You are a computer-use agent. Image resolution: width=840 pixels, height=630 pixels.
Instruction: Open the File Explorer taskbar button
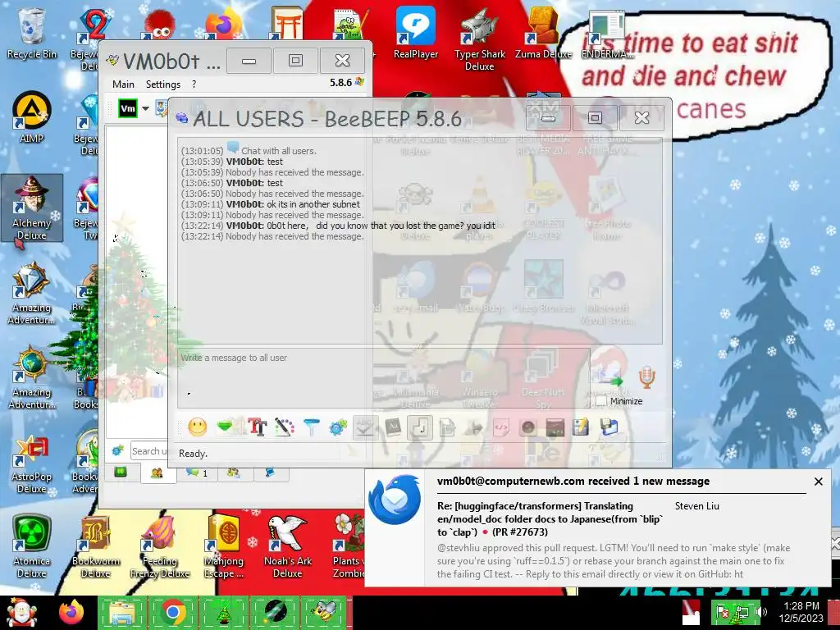121,612
